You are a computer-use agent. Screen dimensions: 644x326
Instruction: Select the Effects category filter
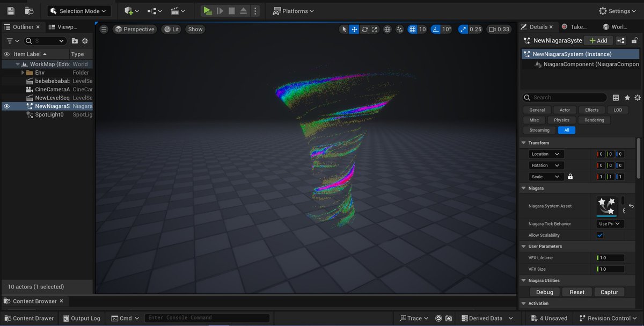(592, 110)
